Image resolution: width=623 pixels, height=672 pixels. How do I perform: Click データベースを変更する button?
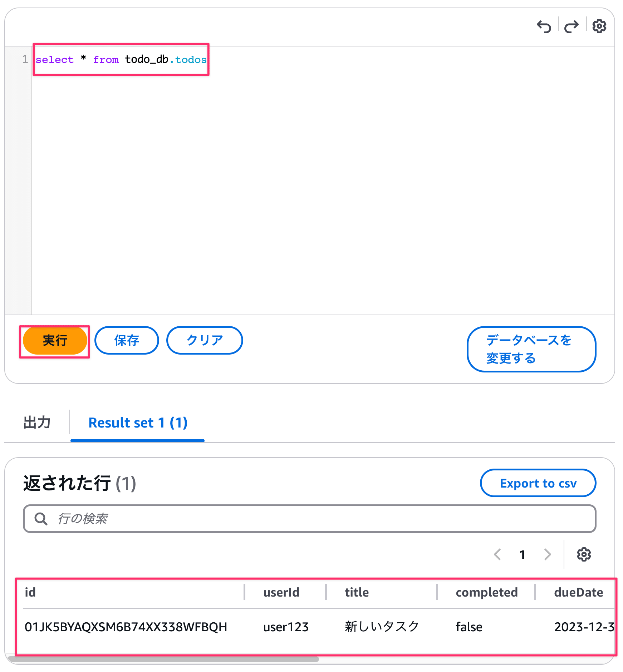531,349
